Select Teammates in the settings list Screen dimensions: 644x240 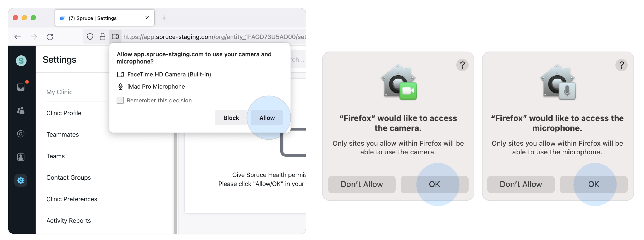(x=62, y=135)
